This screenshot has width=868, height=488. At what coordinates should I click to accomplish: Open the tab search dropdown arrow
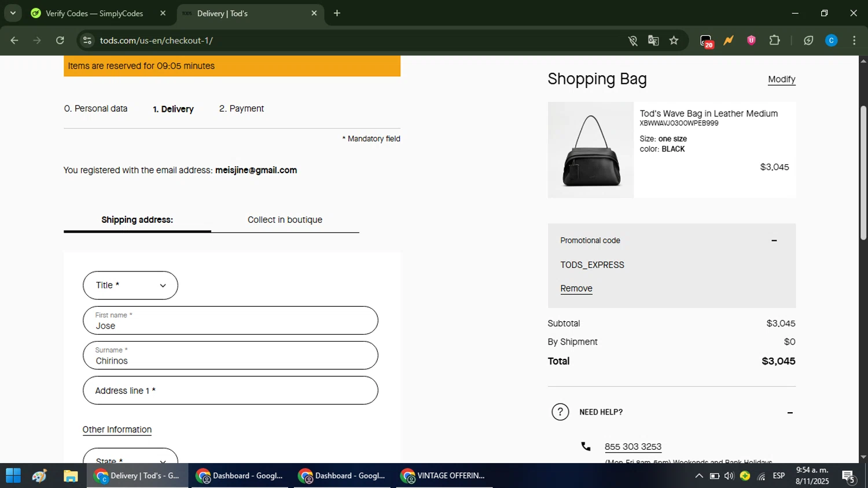[x=13, y=13]
